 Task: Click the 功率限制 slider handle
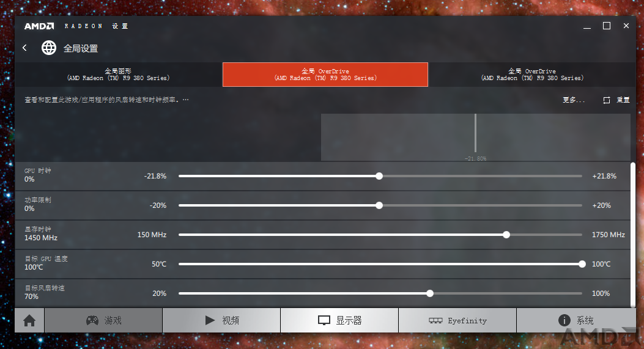point(379,205)
